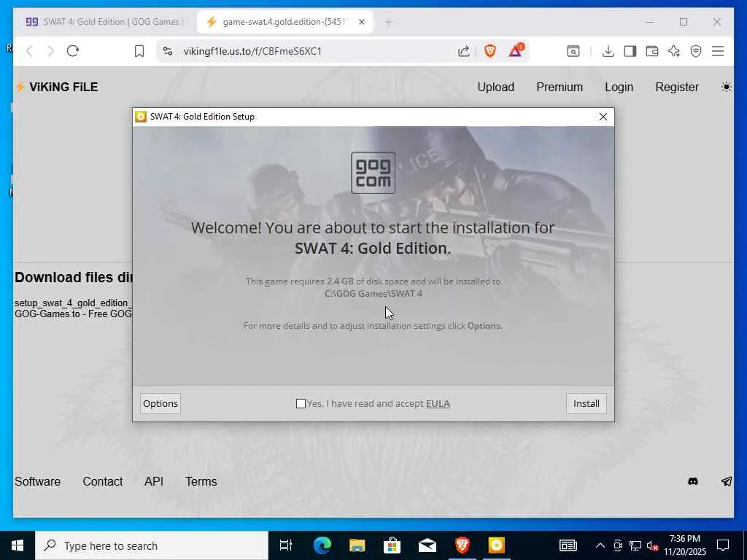Screen dimensions: 747x560
Task: Open Microsoft Store from taskbar
Action: pos(392,545)
